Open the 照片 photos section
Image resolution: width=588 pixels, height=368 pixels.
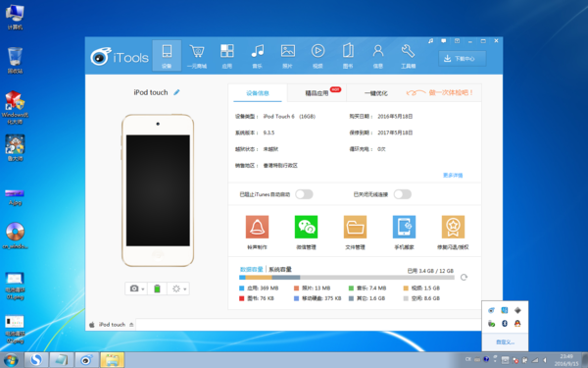point(287,56)
